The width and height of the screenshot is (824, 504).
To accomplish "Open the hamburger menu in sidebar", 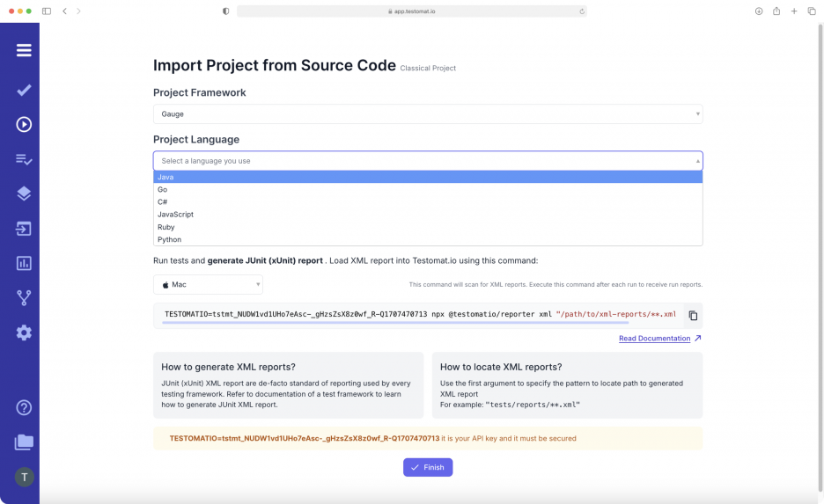I will click(24, 50).
